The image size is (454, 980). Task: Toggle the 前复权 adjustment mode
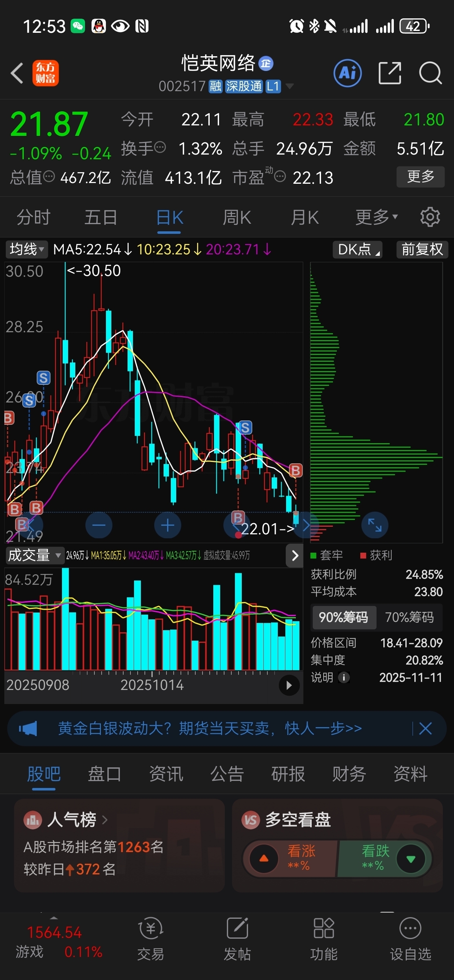(422, 250)
